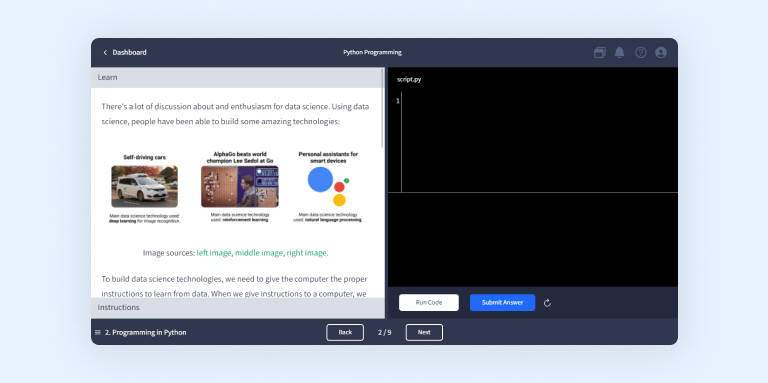The image size is (768, 383).
Task: Click the '2 / 9' page indicator
Action: tap(384, 333)
